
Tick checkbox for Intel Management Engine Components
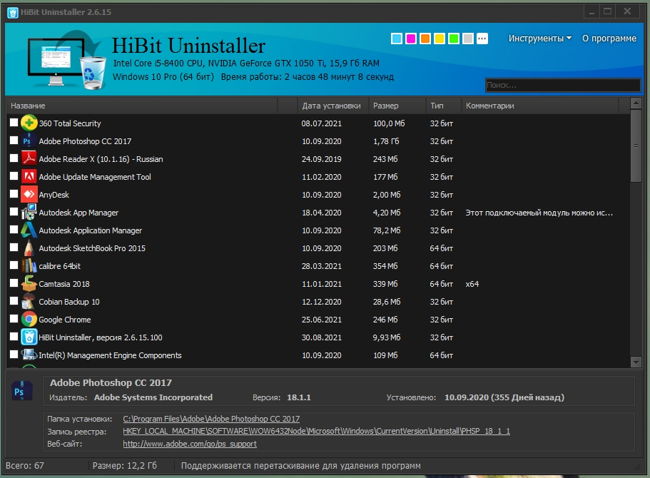click(14, 354)
